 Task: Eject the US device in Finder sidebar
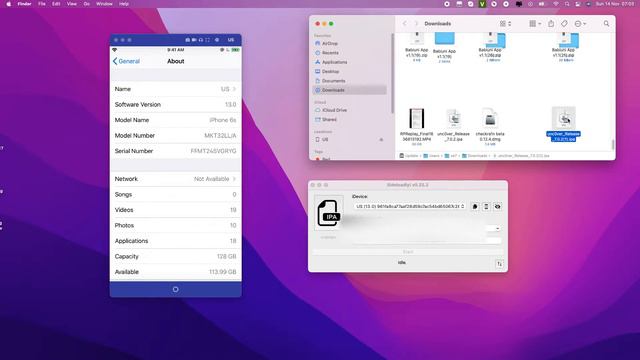(x=381, y=140)
